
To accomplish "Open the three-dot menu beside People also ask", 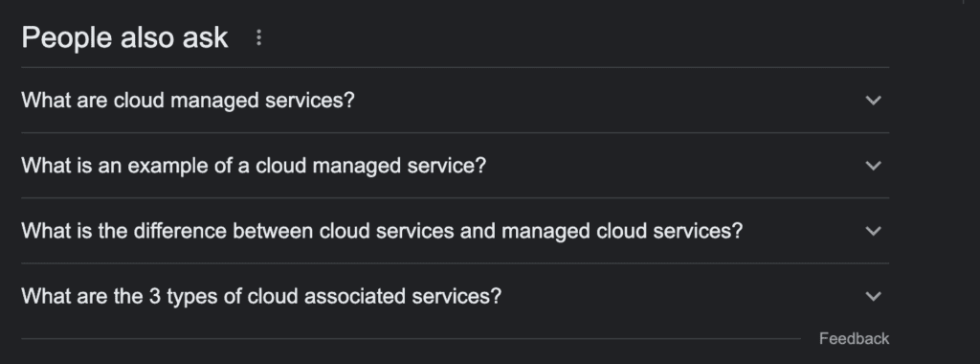I will (258, 38).
